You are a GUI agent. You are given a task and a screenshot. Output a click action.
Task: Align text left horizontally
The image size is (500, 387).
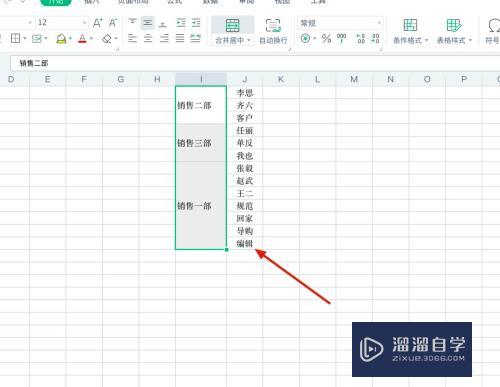click(132, 38)
